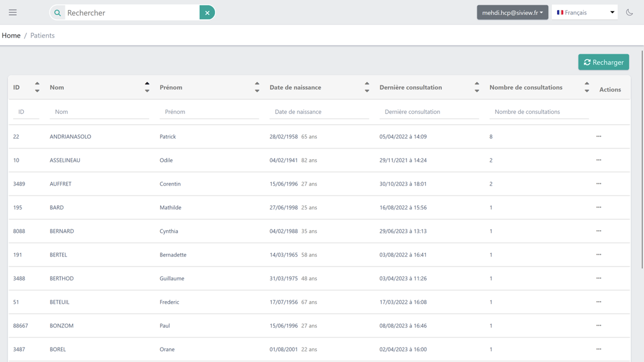Click consultation date 03/08/2022 à 16:41
Viewport: 644px width, 362px height.
point(403,255)
